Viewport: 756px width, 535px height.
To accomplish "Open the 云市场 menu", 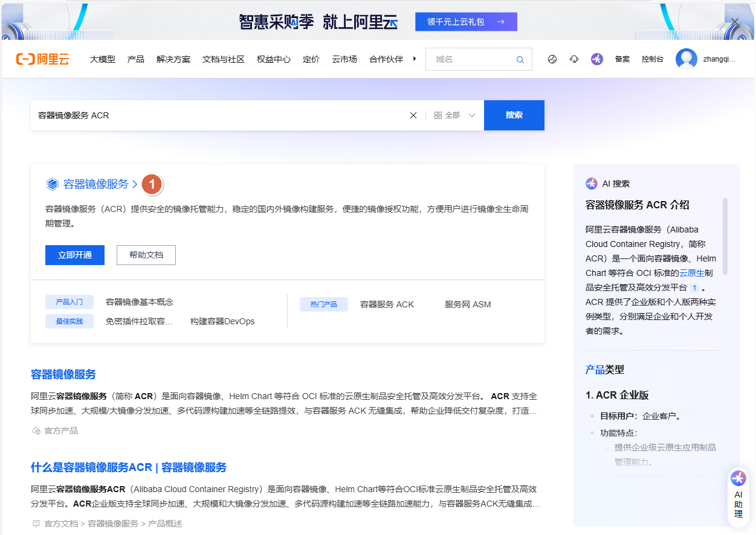I will coord(344,59).
